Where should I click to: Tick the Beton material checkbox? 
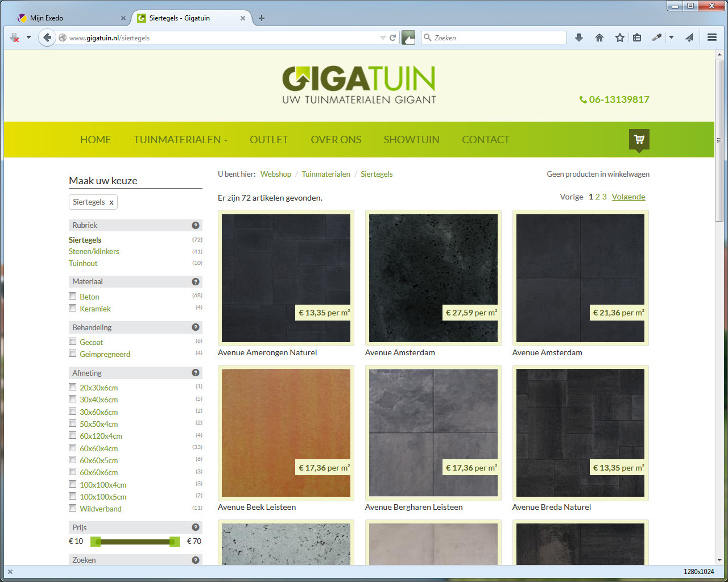(72, 296)
